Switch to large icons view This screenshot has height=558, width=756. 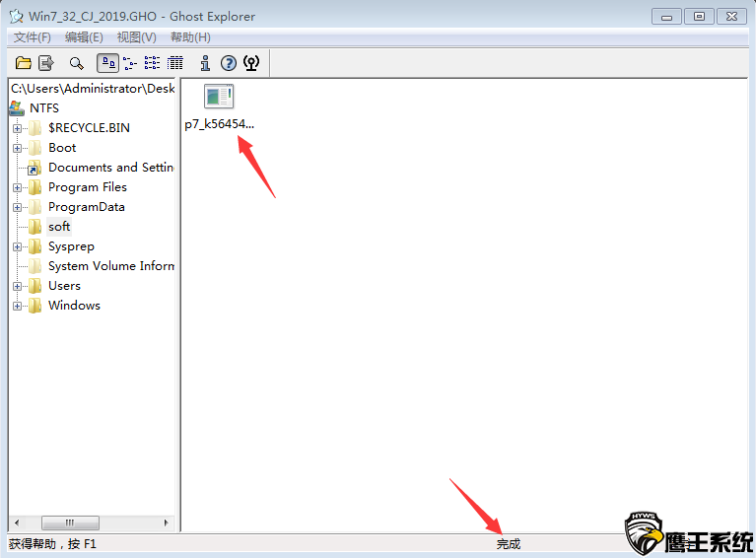(x=108, y=63)
